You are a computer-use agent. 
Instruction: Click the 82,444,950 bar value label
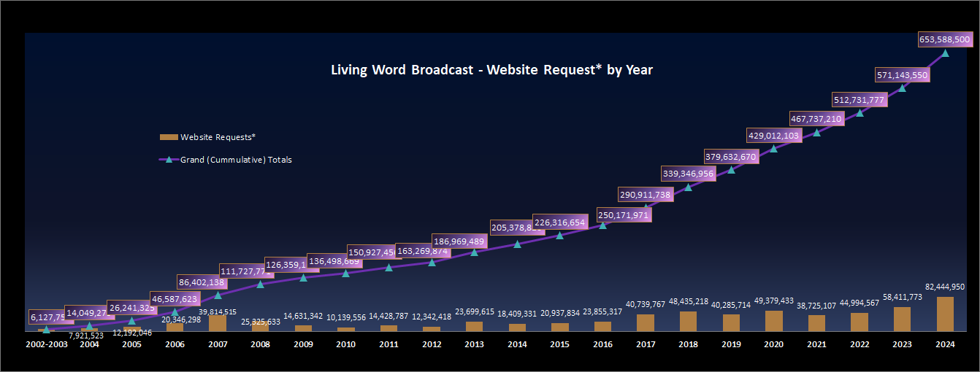coord(945,287)
